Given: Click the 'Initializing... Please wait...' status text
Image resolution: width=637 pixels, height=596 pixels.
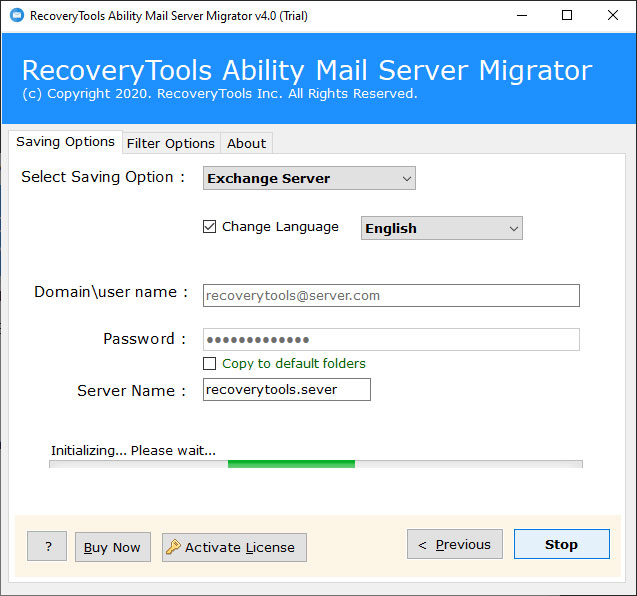Looking at the screenshot, I should [133, 451].
